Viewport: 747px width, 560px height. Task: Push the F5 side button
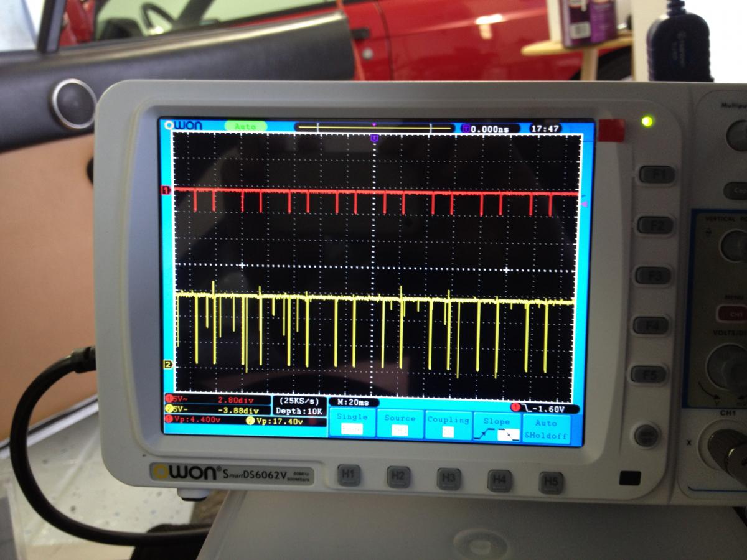649,374
